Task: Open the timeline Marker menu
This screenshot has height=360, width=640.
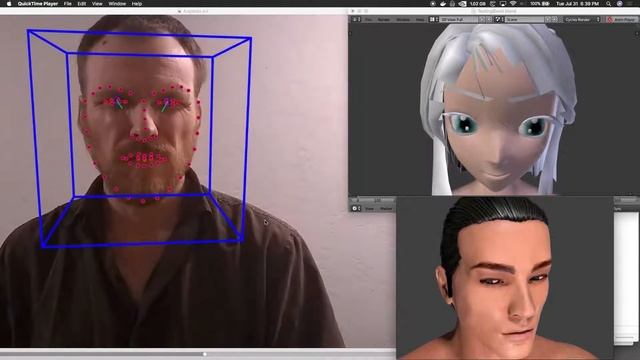Action: (x=386, y=209)
